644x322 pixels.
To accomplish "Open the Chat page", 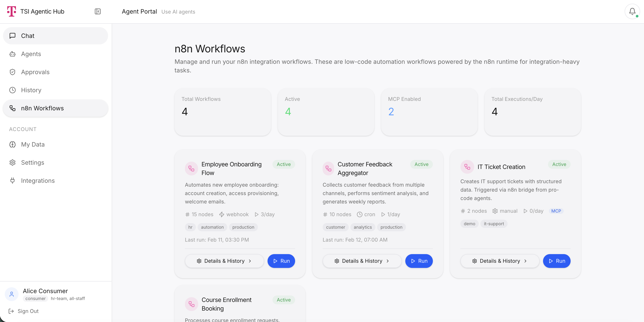I will tap(56, 36).
